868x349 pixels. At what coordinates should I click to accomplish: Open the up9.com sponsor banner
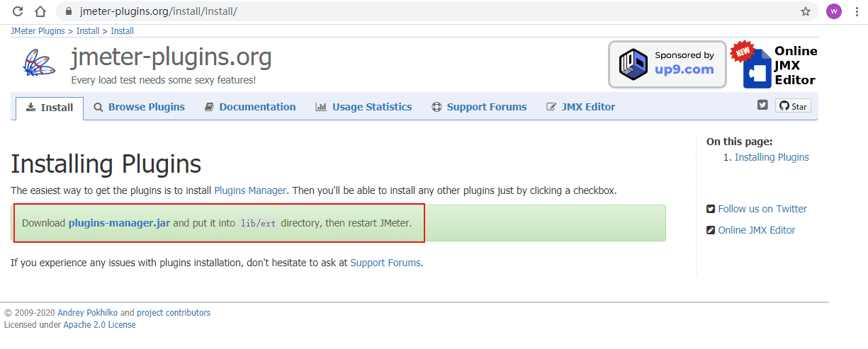[x=667, y=64]
